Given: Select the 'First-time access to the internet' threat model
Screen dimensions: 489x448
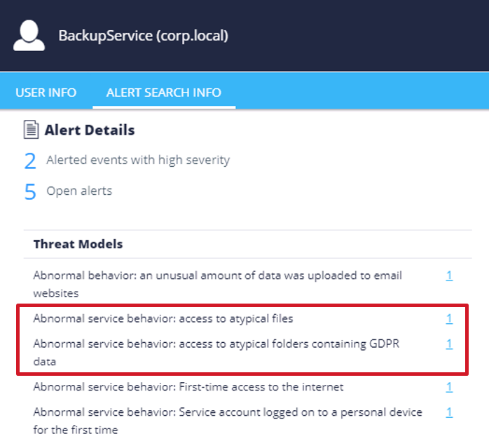Looking at the screenshot, I should coord(188,387).
